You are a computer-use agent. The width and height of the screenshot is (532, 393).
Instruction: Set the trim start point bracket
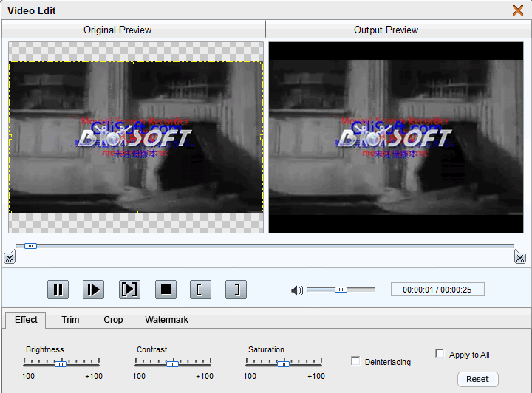click(200, 290)
